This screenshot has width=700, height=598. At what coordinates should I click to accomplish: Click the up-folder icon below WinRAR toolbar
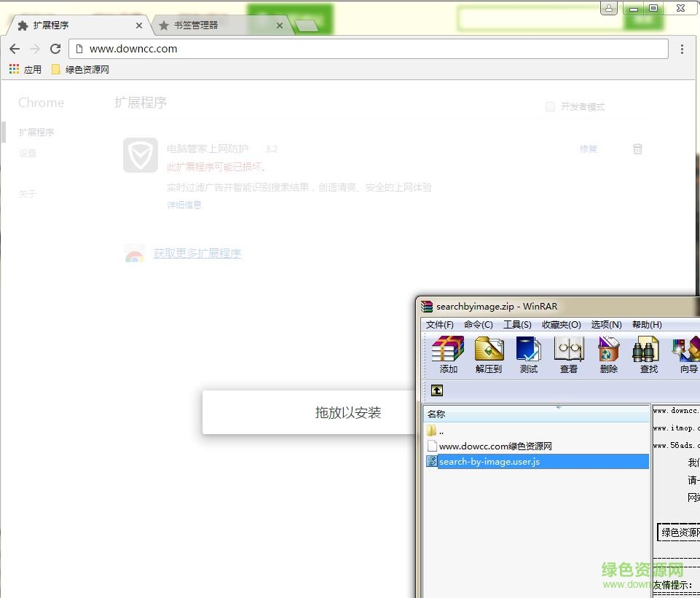[x=436, y=390]
